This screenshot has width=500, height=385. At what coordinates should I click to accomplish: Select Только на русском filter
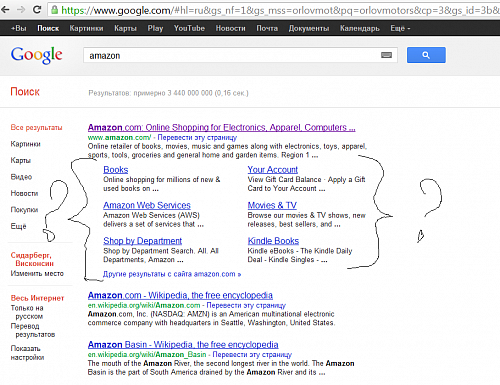coord(27,312)
